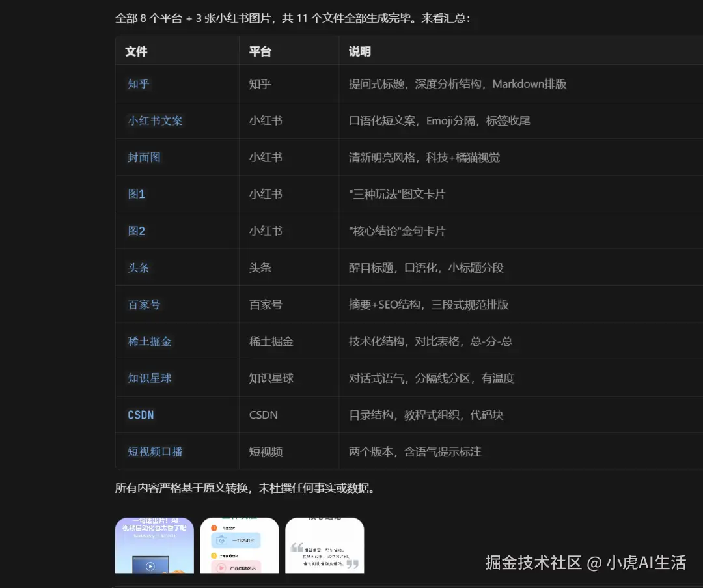Select the 知乎 platform cell

coord(260,84)
